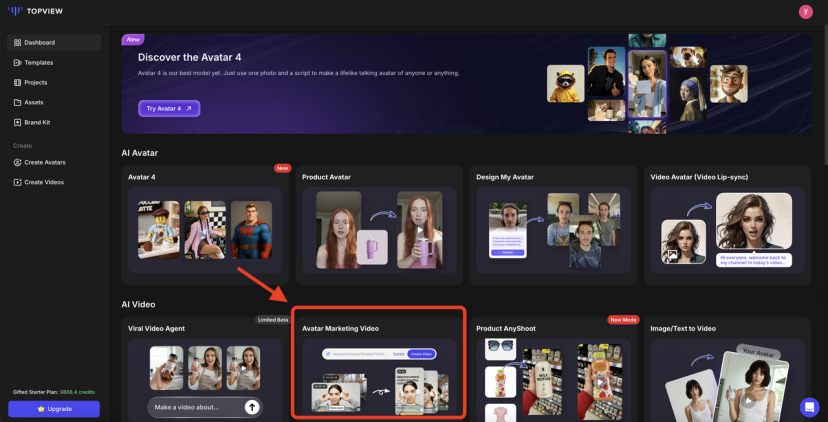Open the Product Avatar card
The height and width of the screenshot is (422, 828).
coord(379,225)
